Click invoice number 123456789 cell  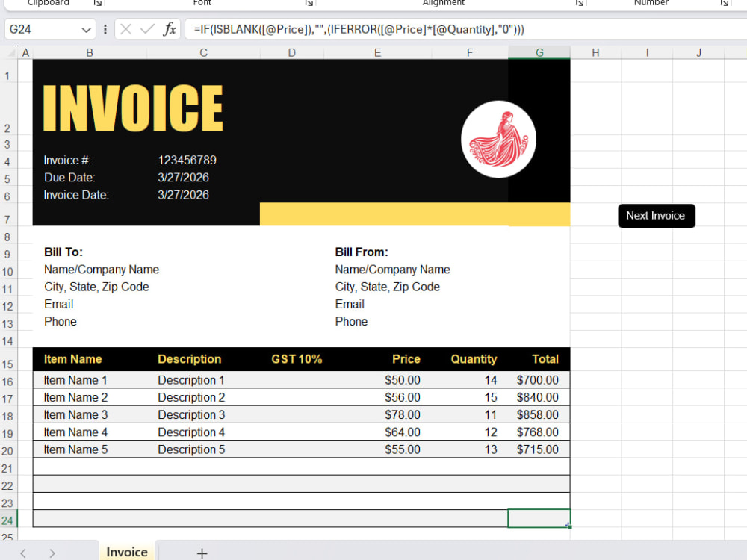click(x=187, y=160)
